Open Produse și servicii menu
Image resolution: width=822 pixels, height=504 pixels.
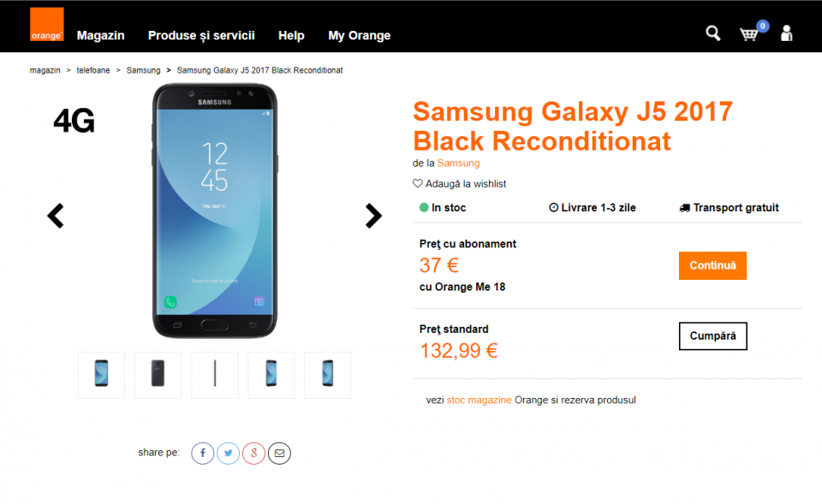coord(201,36)
